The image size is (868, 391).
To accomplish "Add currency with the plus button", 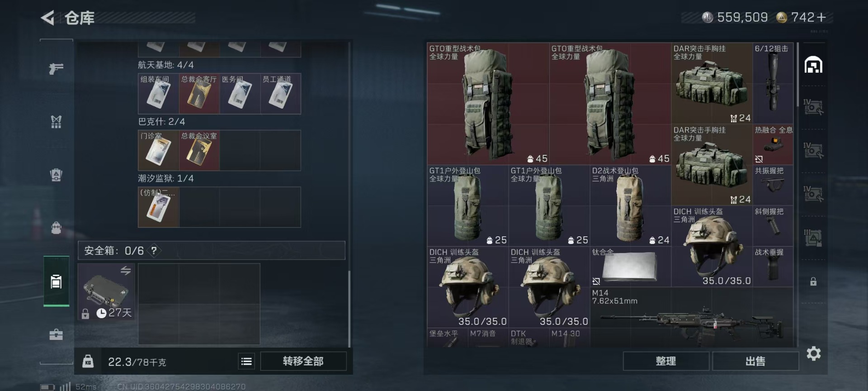I will pos(821,18).
